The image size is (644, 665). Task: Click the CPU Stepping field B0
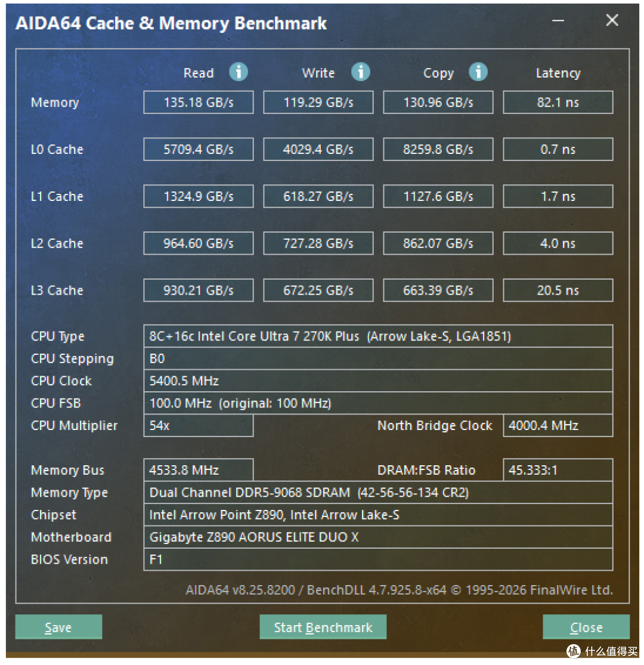[x=378, y=359]
